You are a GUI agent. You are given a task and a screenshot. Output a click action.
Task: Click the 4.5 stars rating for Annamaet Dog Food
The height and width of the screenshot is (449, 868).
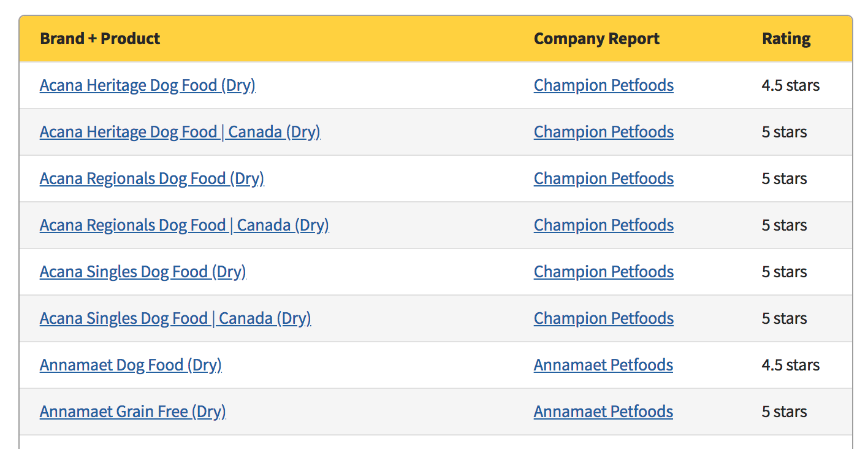(791, 365)
